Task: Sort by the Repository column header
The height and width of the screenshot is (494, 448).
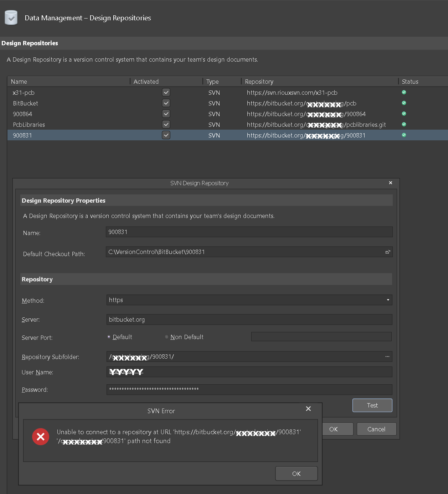Action: point(259,82)
